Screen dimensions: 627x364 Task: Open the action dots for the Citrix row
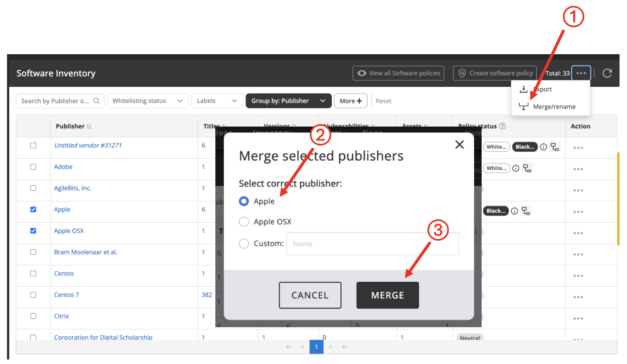click(578, 318)
